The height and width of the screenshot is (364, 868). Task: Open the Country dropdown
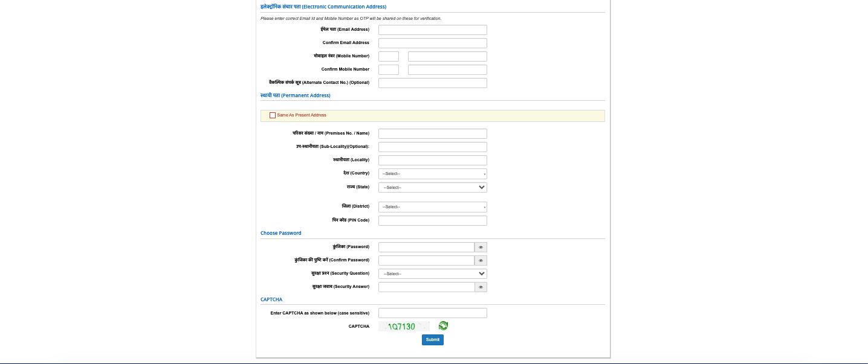tap(432, 173)
